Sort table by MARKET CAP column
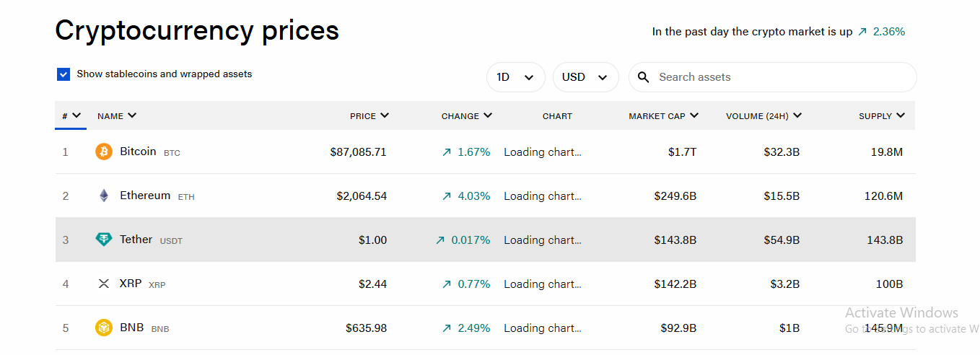980x355 pixels. 663,115
